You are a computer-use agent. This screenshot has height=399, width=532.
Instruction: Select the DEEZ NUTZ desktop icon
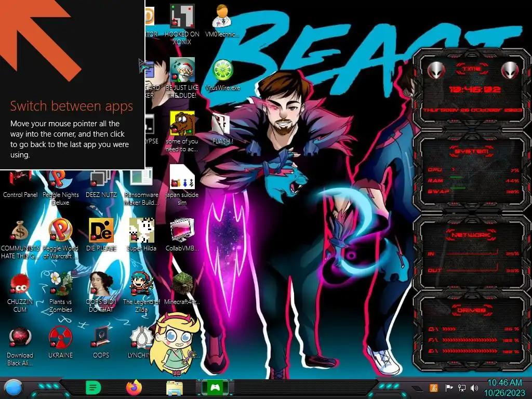(x=101, y=180)
